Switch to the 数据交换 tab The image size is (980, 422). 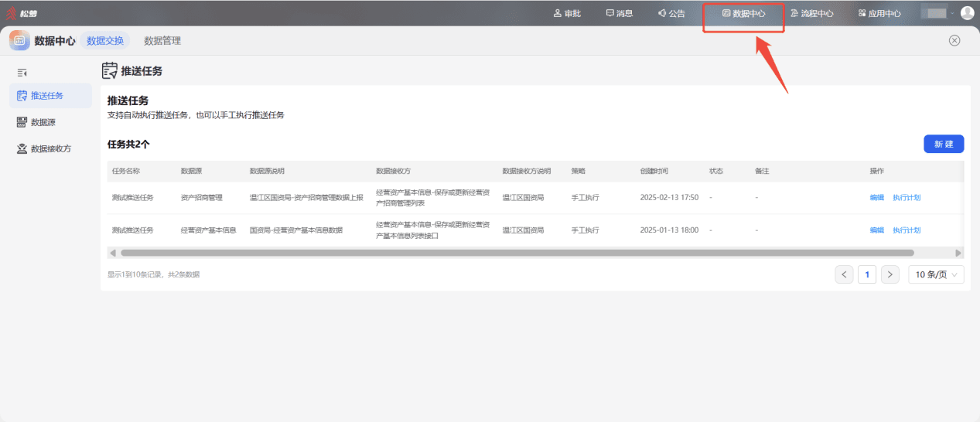tap(105, 41)
